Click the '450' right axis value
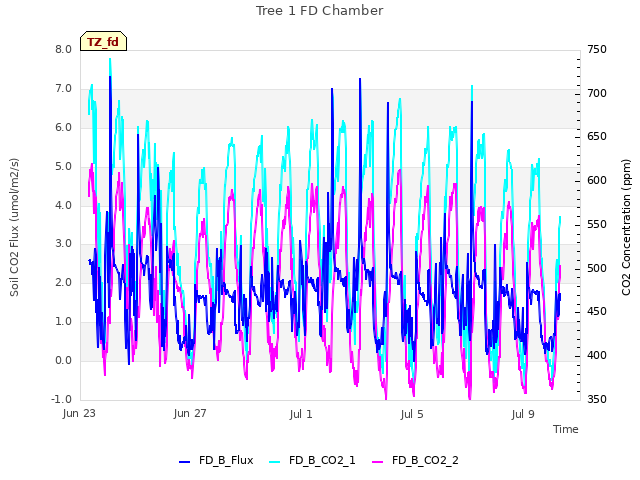The image size is (640, 480). tap(597, 311)
